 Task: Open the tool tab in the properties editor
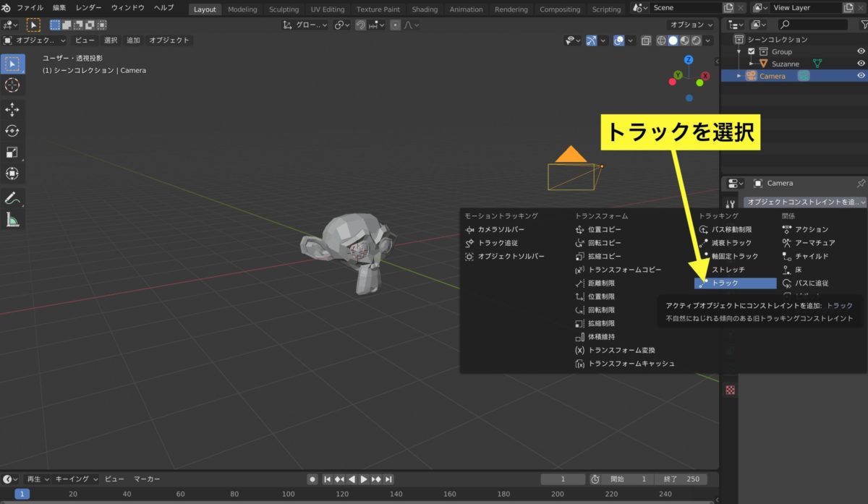point(729,205)
